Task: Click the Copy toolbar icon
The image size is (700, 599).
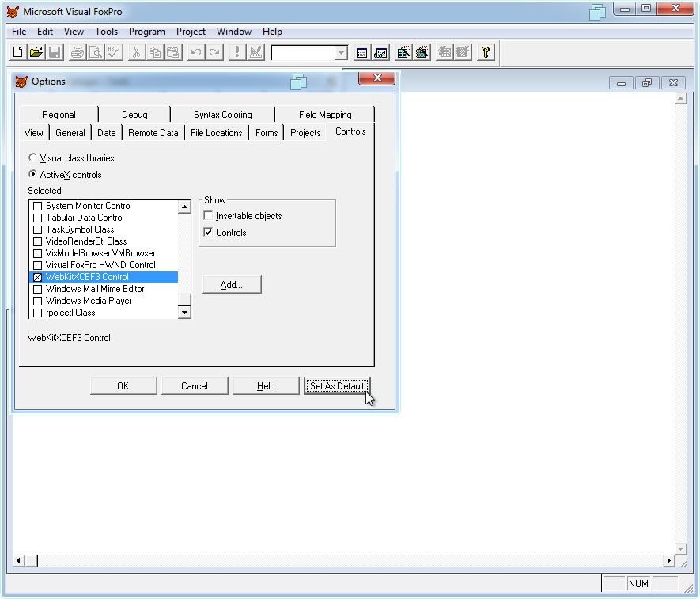Action: 154,52
